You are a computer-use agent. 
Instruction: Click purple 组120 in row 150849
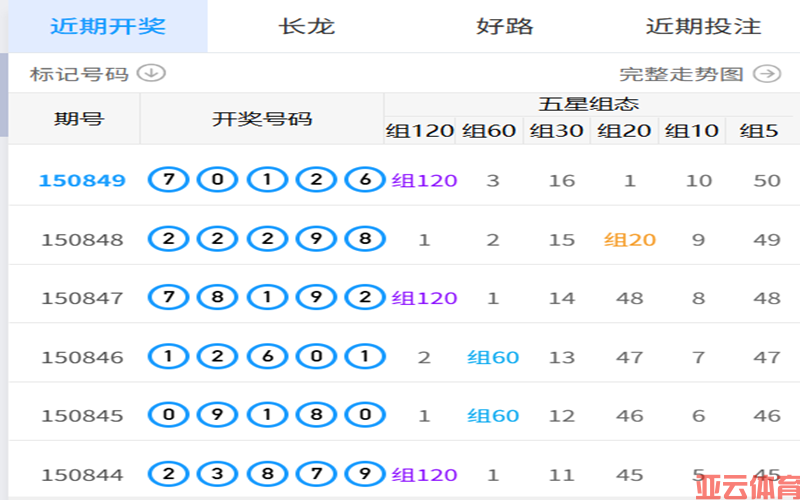[424, 180]
